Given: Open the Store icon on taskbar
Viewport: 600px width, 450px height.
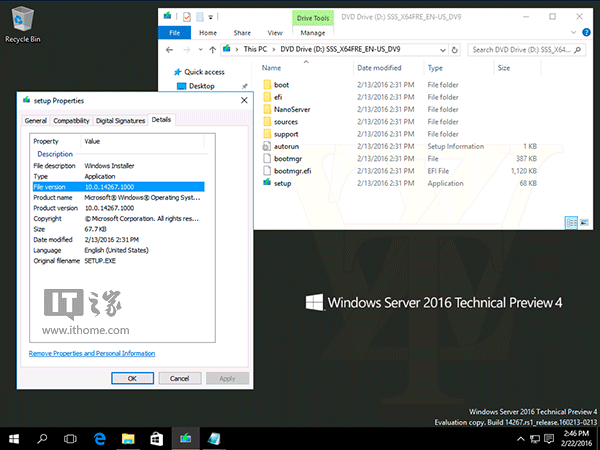Looking at the screenshot, I should (x=157, y=439).
